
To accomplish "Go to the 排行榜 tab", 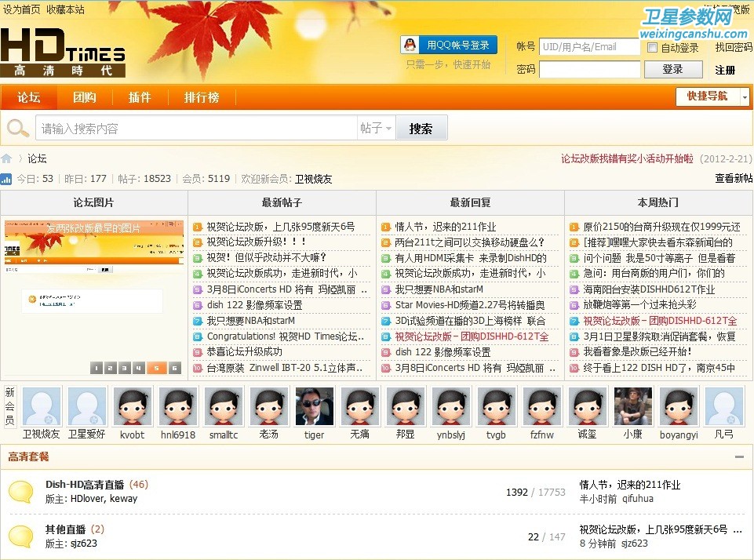I will pos(202,97).
